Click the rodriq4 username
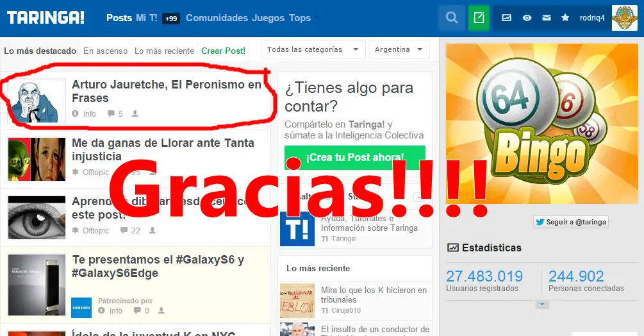The width and height of the screenshot is (644, 336). pos(592,18)
